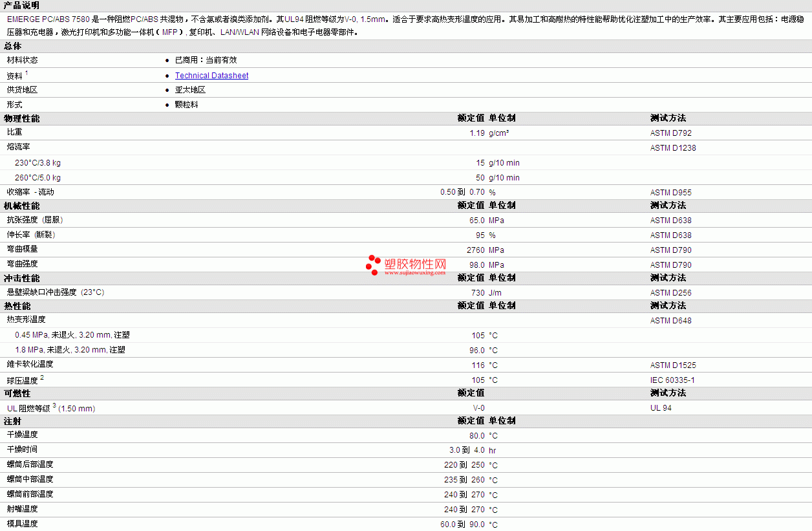Click the 可燃性 section header
Image resolution: width=812 pixels, height=531 pixels.
coord(17,393)
